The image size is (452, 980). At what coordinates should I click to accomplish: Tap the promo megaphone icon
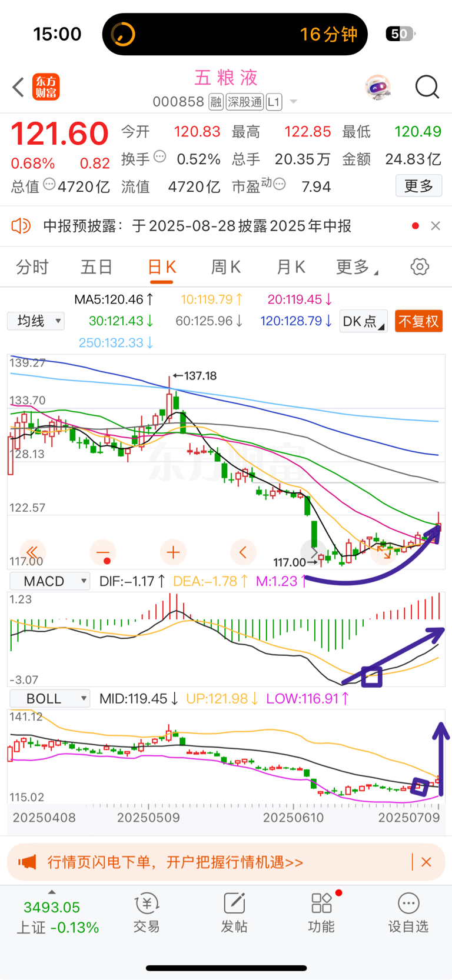point(27,862)
